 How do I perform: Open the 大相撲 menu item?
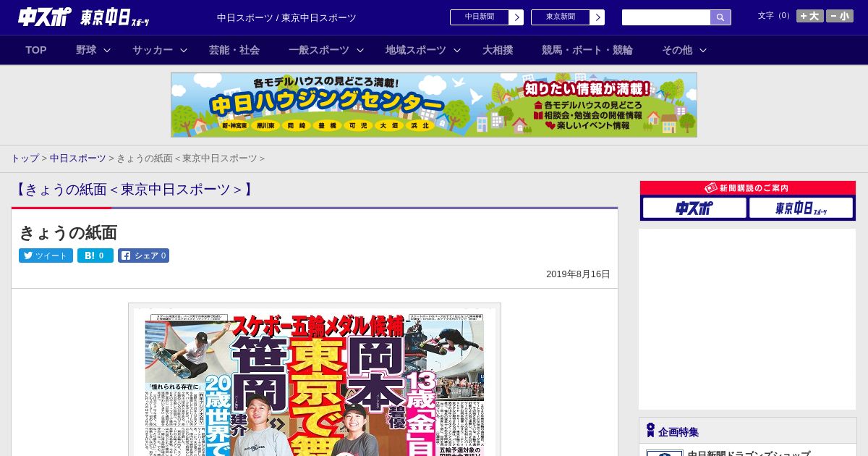[x=498, y=50]
